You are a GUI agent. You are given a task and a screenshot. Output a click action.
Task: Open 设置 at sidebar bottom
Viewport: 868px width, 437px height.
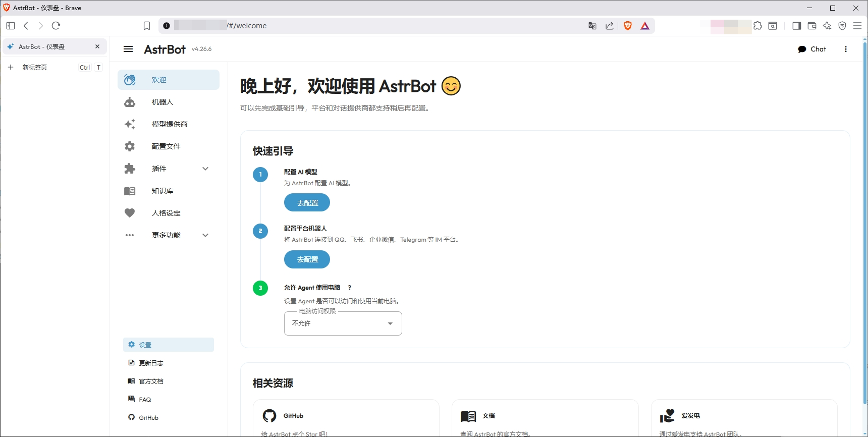tap(169, 345)
